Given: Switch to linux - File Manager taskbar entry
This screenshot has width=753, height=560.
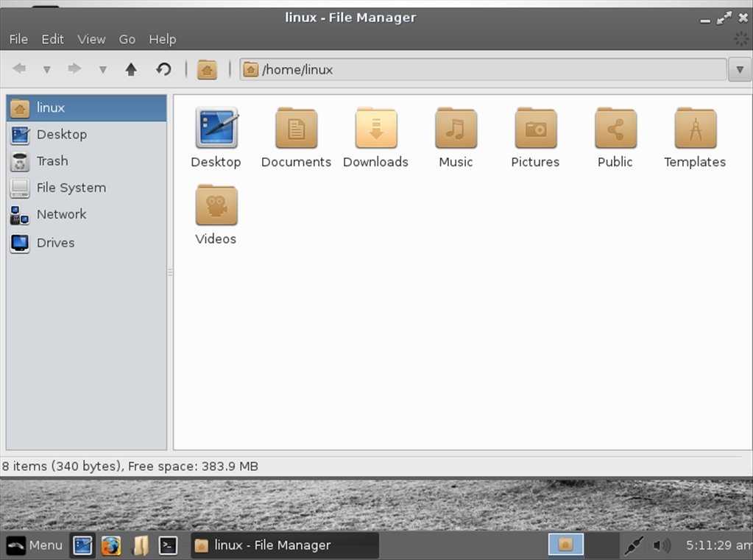Looking at the screenshot, I should point(285,545).
